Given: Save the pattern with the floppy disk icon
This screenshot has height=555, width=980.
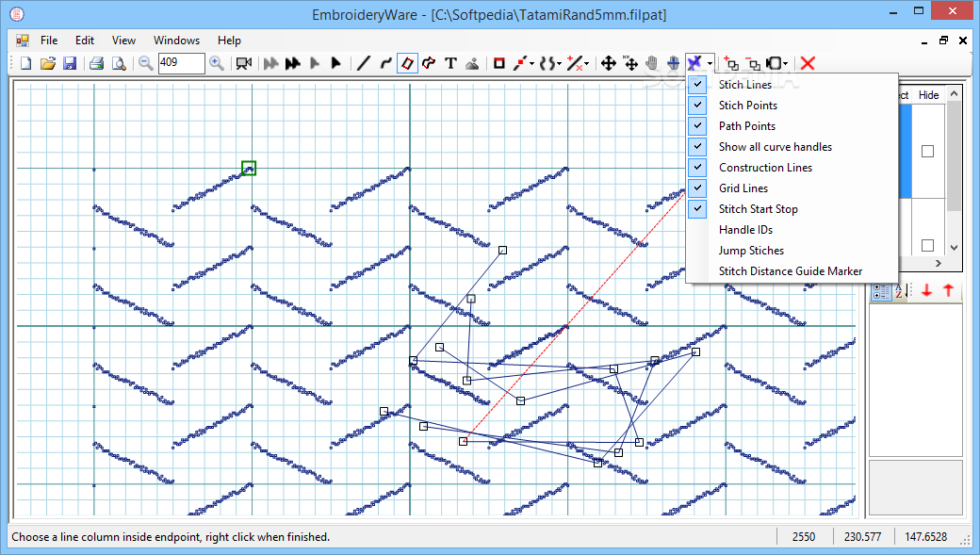Looking at the screenshot, I should tap(70, 63).
